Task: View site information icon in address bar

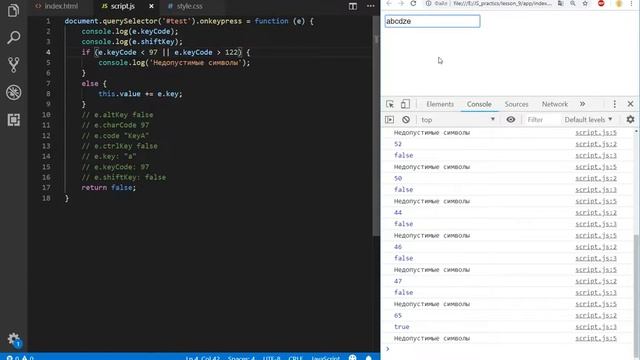Action: pyautogui.click(x=428, y=3)
